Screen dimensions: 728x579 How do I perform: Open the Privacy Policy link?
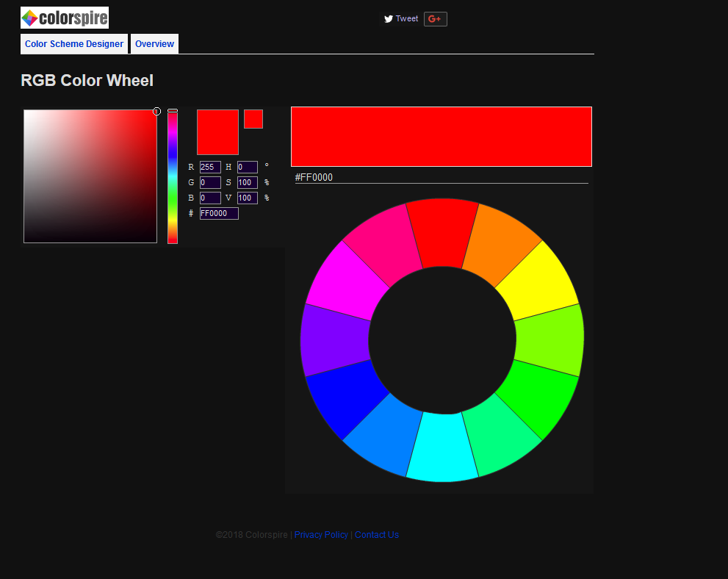coord(321,535)
